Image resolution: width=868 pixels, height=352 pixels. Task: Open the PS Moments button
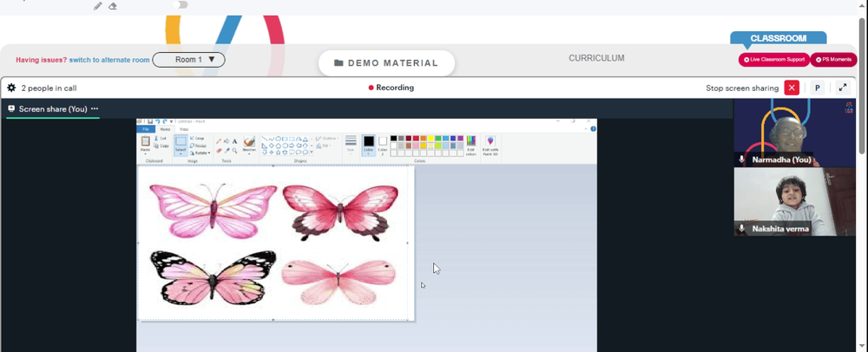pos(833,60)
